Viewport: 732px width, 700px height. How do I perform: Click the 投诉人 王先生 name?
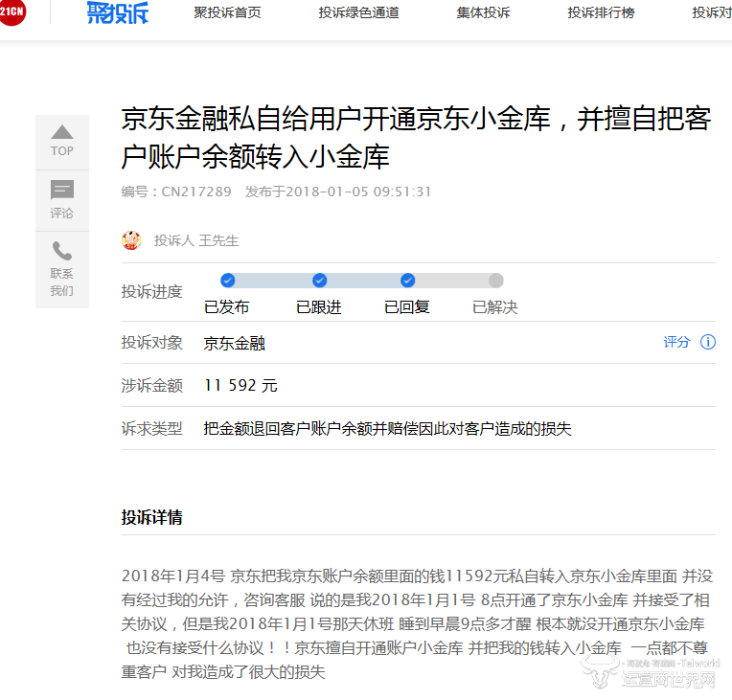click(x=196, y=240)
